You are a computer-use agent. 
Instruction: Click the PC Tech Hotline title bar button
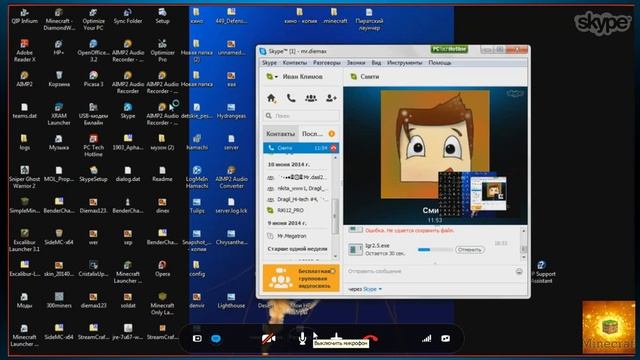click(x=449, y=49)
